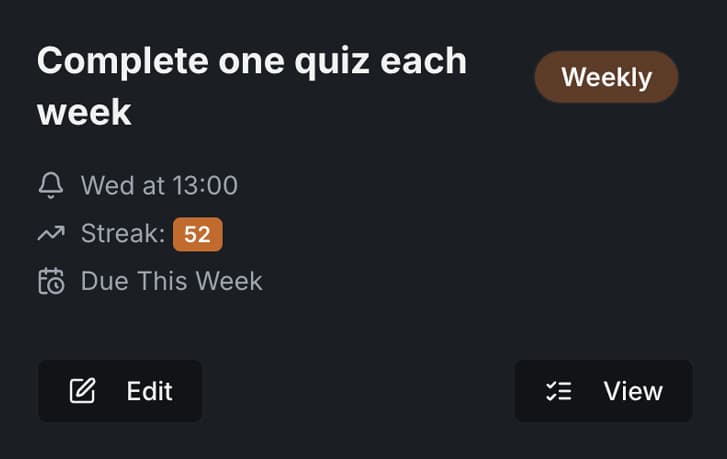The height and width of the screenshot is (459, 727).
Task: Click the streak trending-up arrow icon
Action: click(x=50, y=233)
